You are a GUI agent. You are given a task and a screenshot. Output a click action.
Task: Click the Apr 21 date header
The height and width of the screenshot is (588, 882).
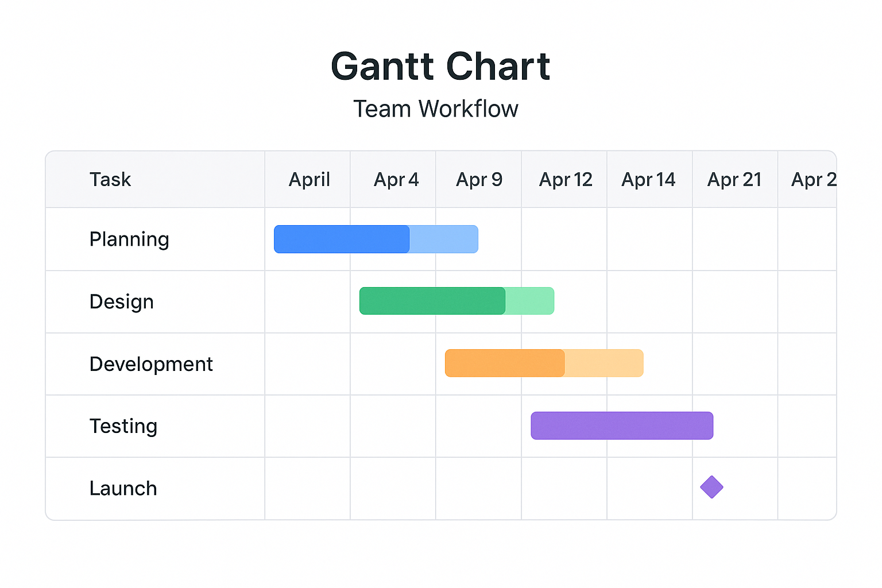(734, 180)
